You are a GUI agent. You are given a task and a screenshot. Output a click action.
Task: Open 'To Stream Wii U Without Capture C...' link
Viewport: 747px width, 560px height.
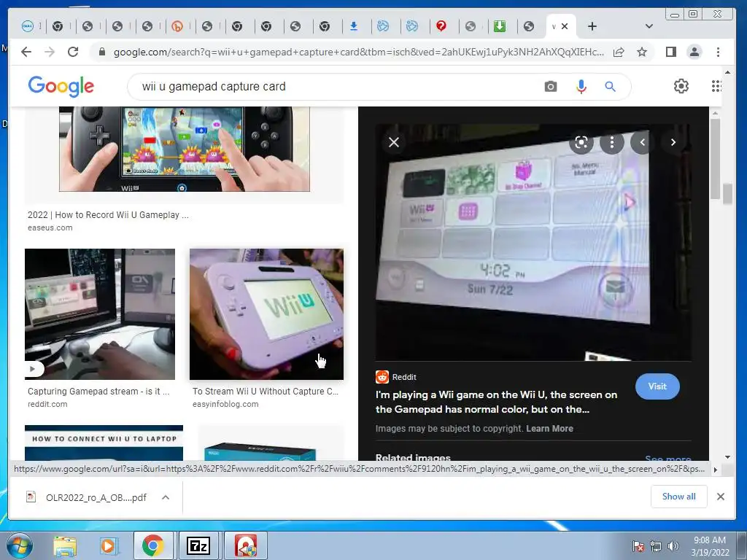click(266, 392)
